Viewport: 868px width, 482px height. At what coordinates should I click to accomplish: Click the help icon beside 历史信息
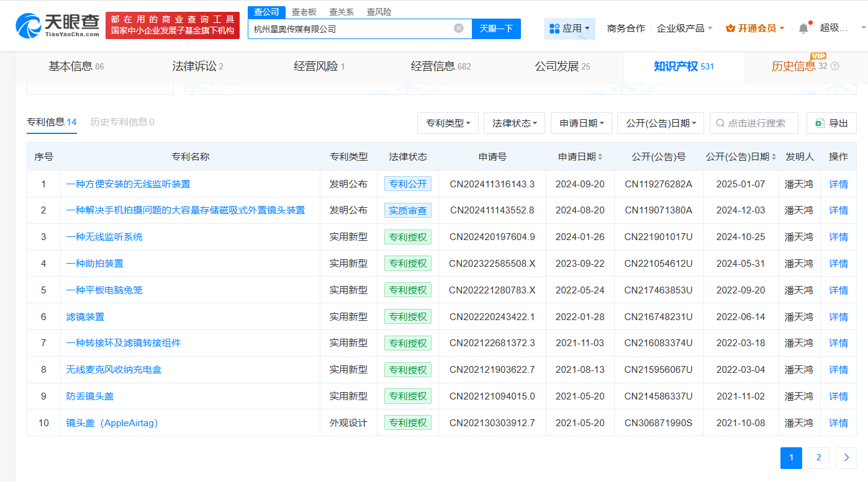[x=834, y=66]
